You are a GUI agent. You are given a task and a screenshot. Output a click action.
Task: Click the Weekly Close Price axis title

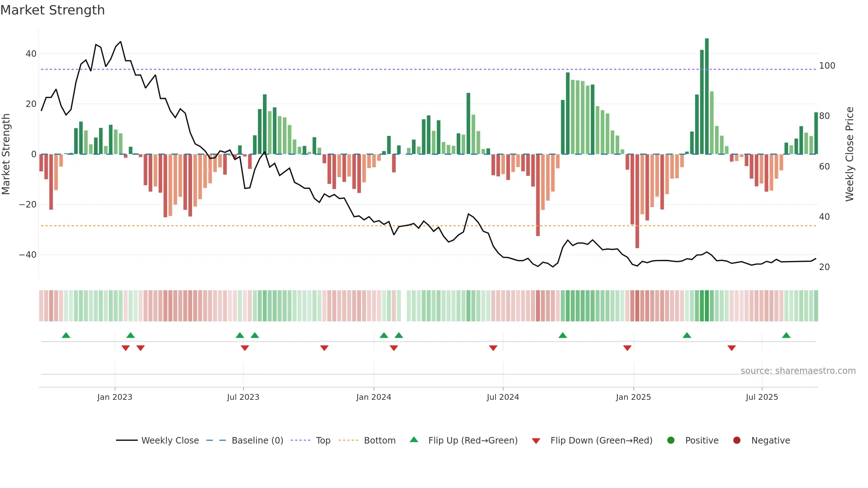point(850,154)
